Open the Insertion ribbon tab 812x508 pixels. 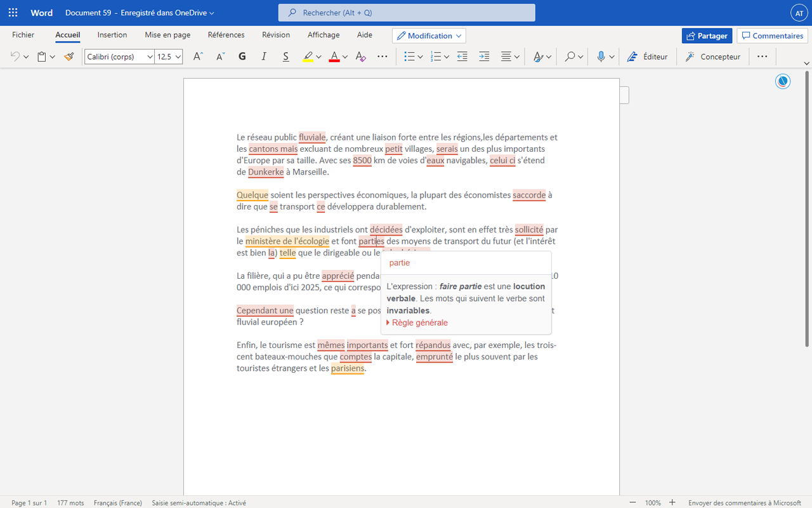(112, 35)
